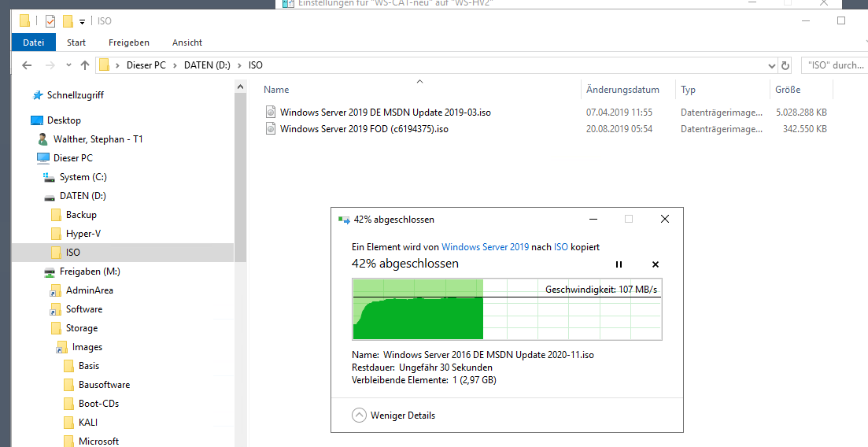Open the Hyper-V folder in tree

(x=83, y=234)
